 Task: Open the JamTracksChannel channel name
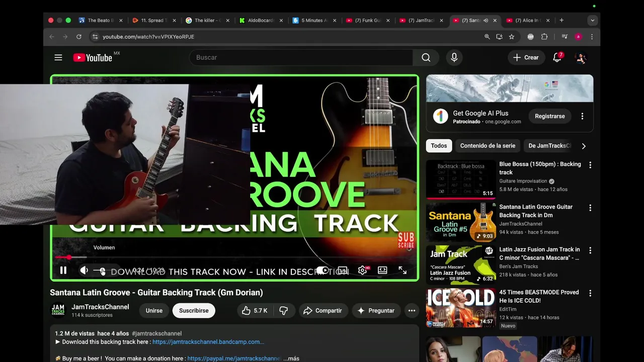tap(100, 307)
